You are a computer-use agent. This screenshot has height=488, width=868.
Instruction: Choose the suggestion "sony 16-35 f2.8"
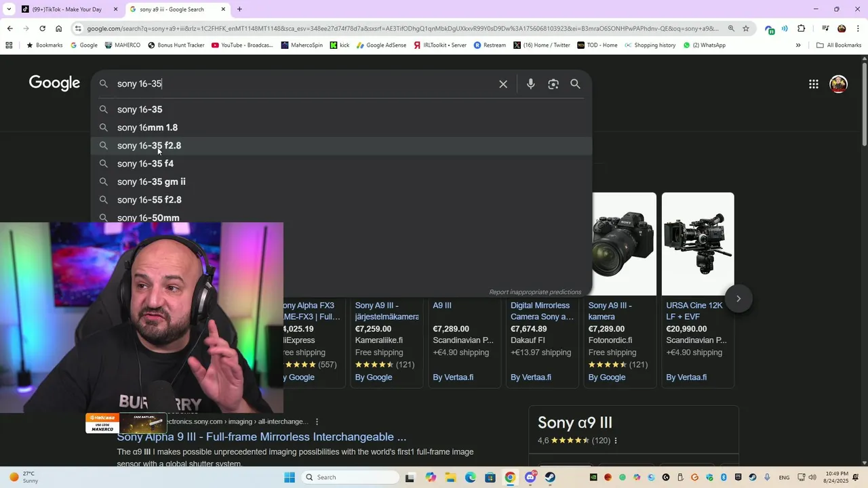(342, 146)
